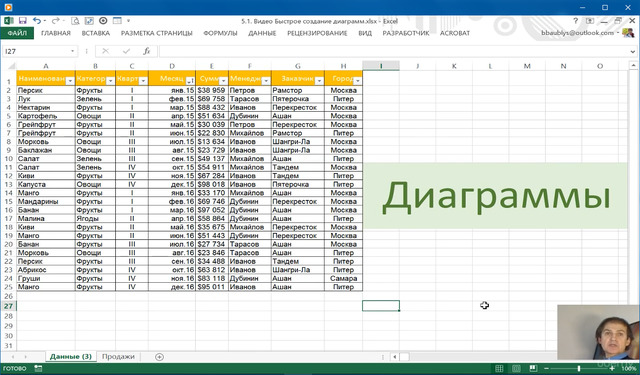The image size is (640, 375).
Task: Redo the previously undone action
Action: tap(56, 20)
